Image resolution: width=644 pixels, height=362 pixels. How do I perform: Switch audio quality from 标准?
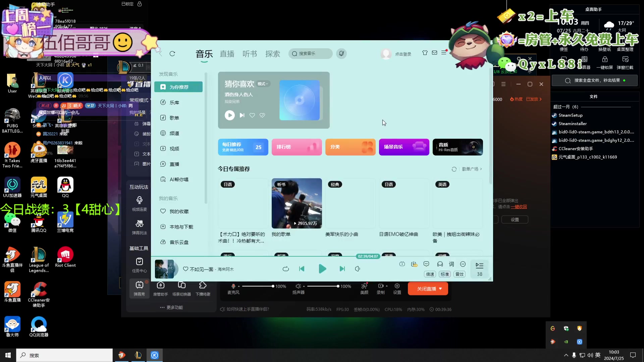pos(444,274)
